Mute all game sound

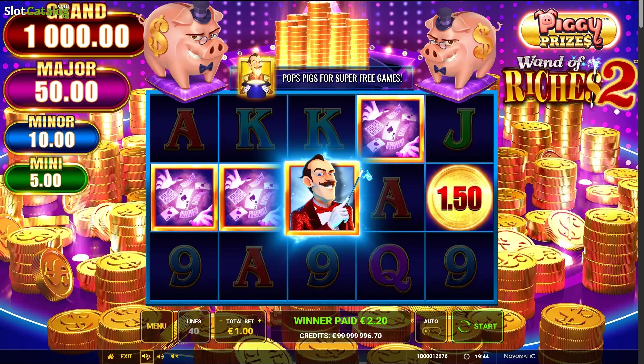(175, 356)
